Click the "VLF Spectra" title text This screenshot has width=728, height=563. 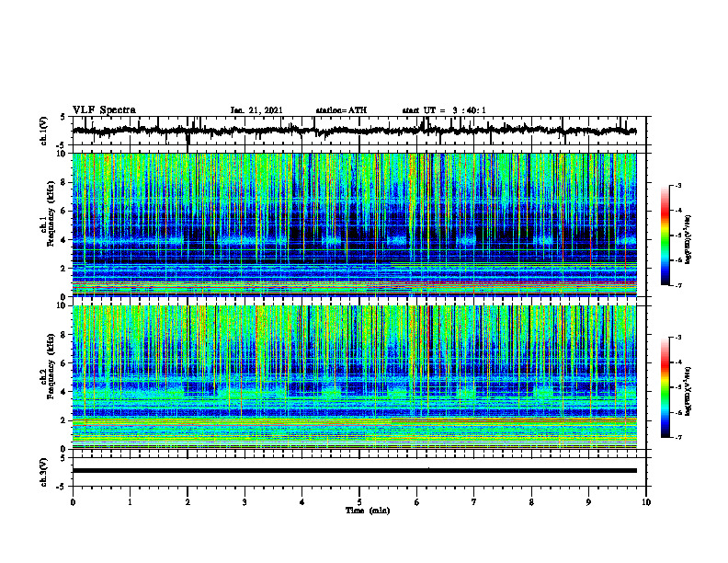104,110
